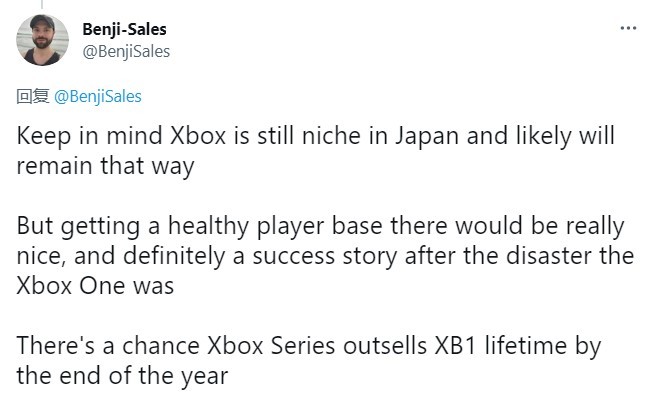Click the 'Keep in mind Xbox' opening line

pos(316,135)
